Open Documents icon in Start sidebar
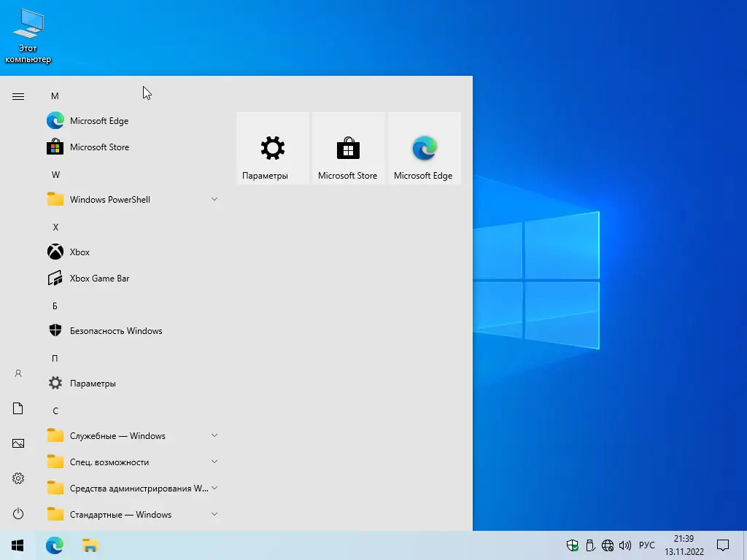This screenshot has height=560, width=747. (x=18, y=408)
